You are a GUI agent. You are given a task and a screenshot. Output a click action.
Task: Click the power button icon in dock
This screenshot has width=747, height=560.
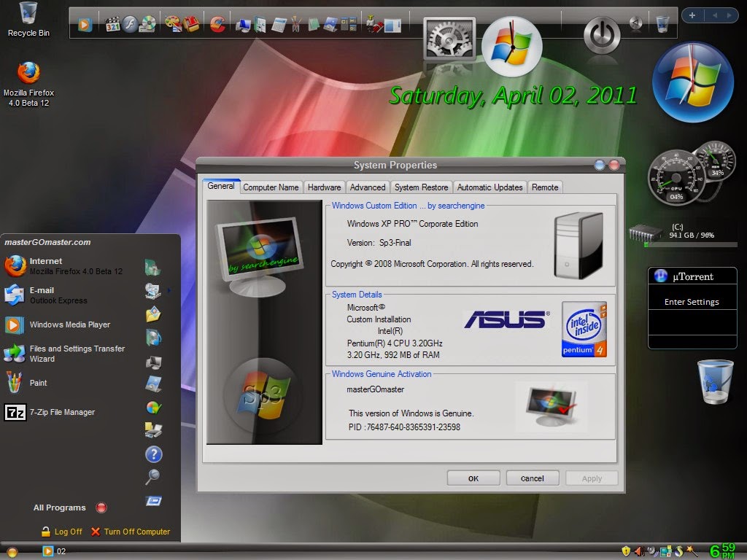[x=602, y=35]
